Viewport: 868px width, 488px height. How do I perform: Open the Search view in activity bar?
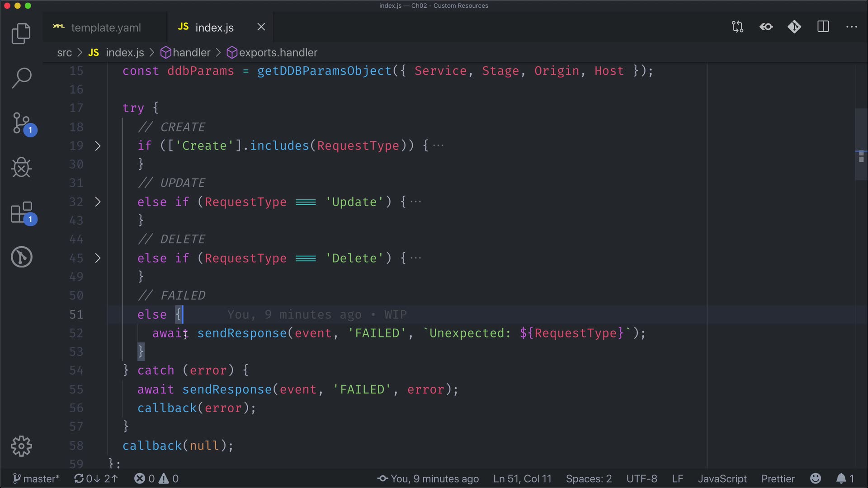pos(21,78)
